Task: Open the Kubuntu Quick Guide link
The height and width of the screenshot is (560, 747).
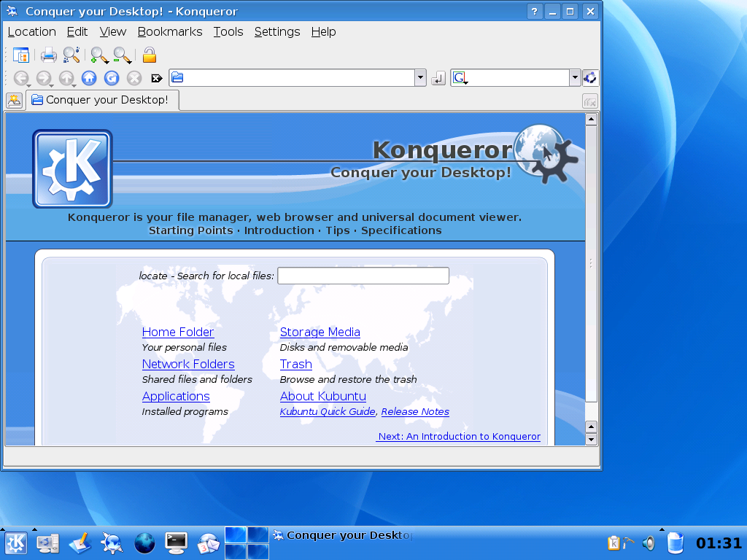Action: [x=328, y=411]
